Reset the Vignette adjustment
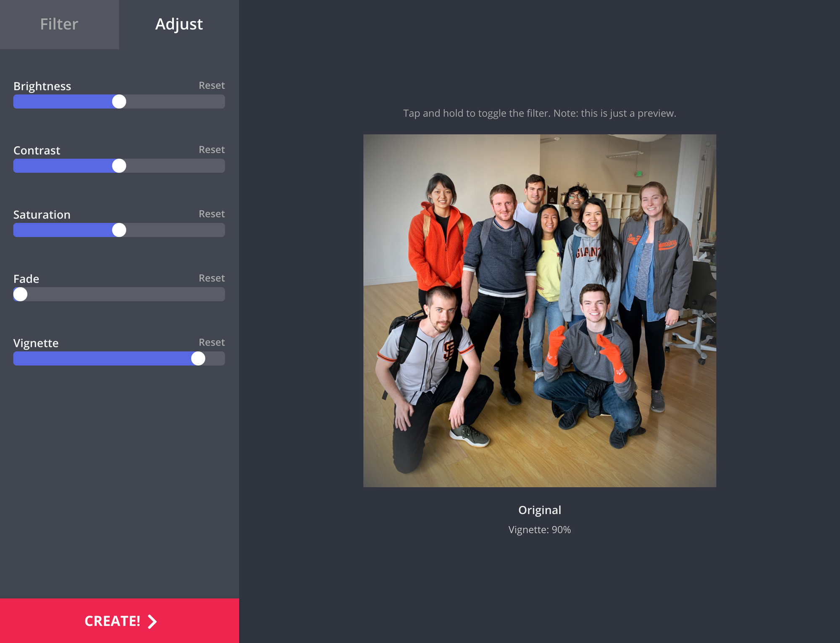 tap(211, 342)
